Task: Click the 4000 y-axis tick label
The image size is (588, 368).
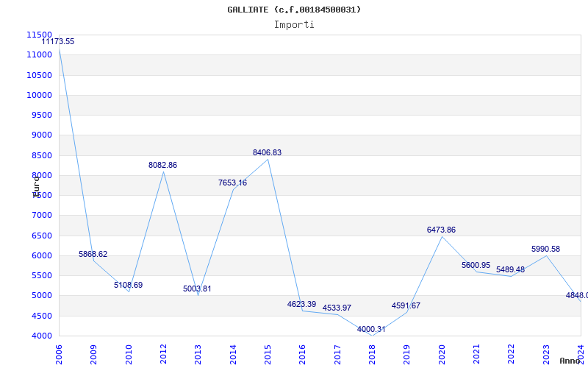Action: [41, 336]
